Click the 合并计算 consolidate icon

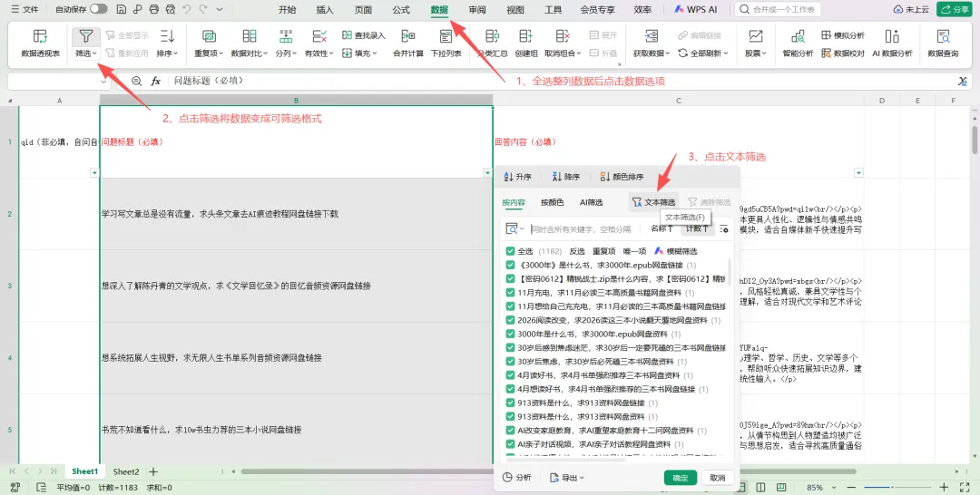pyautogui.click(x=408, y=36)
